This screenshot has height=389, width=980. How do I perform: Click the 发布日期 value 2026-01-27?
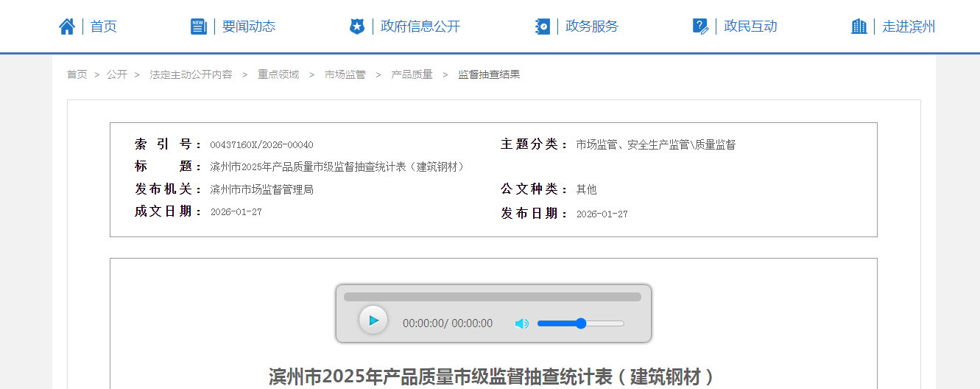pyautogui.click(x=602, y=214)
